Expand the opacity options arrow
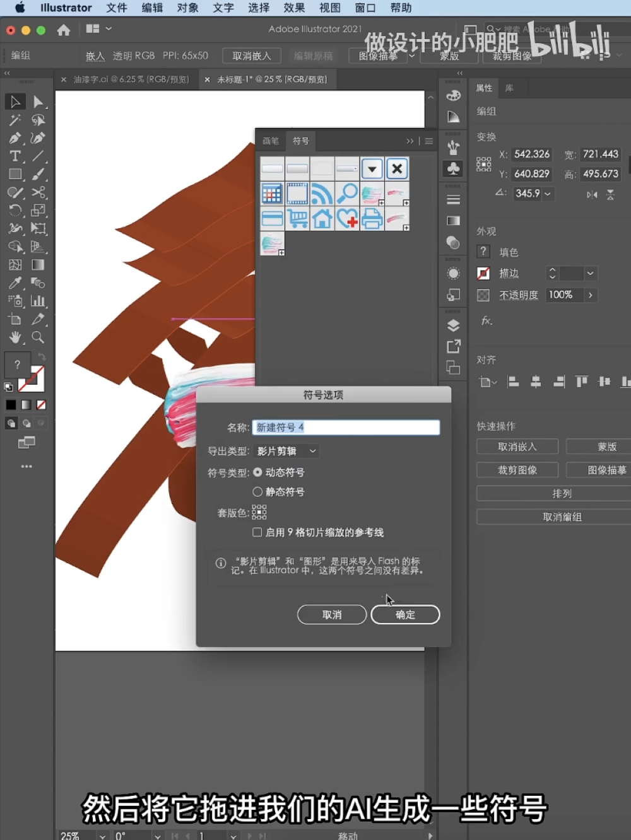631x840 pixels. [590, 295]
